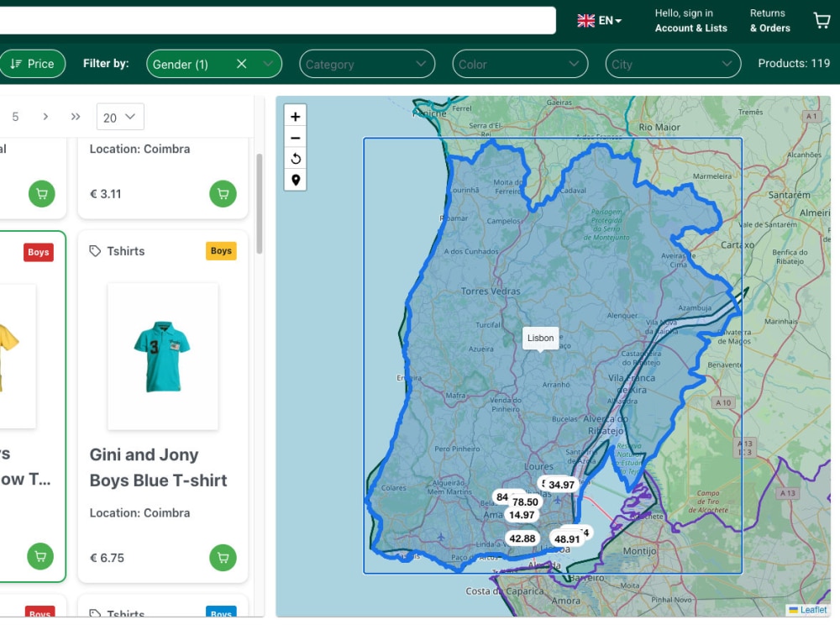Select the 14.97 price marker on map
The width and height of the screenshot is (840, 630).
(x=522, y=515)
